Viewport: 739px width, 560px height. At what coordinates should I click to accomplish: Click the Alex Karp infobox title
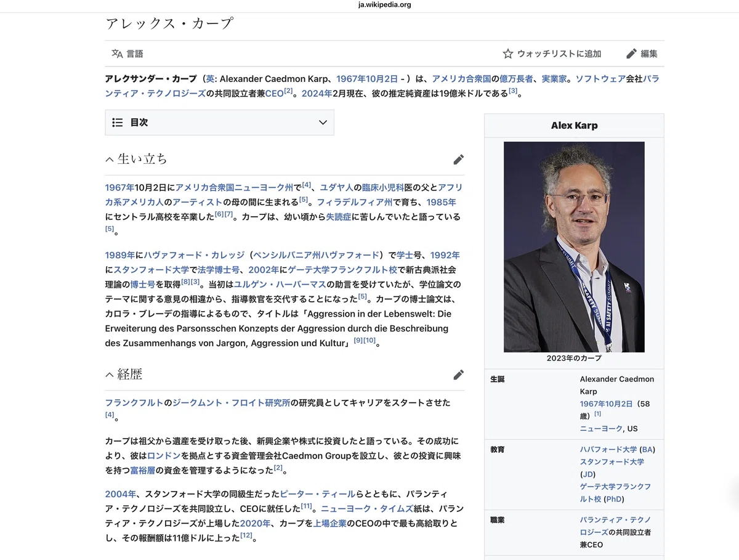point(574,126)
